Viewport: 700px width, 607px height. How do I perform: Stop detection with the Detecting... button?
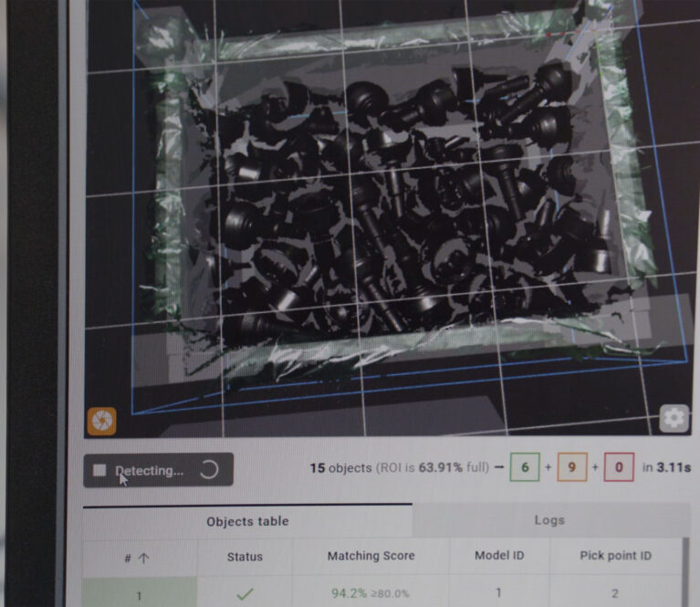click(158, 470)
